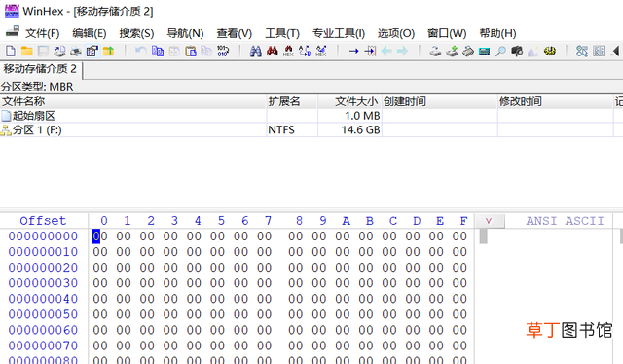
Task: Open the 编辑(E) menu
Action: click(90, 33)
